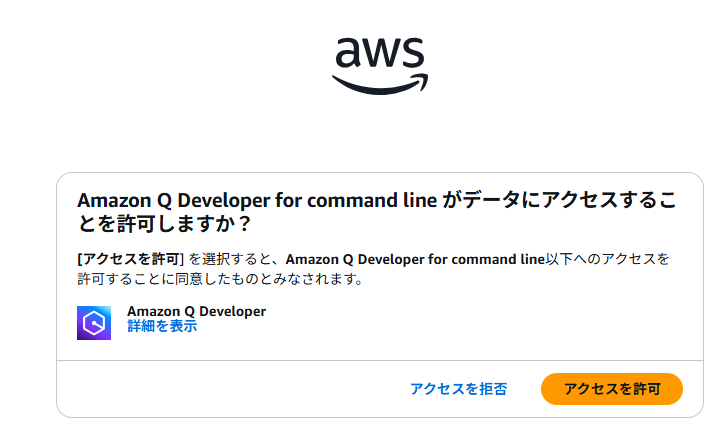Click the orange smile arrow under aws

pos(380,85)
